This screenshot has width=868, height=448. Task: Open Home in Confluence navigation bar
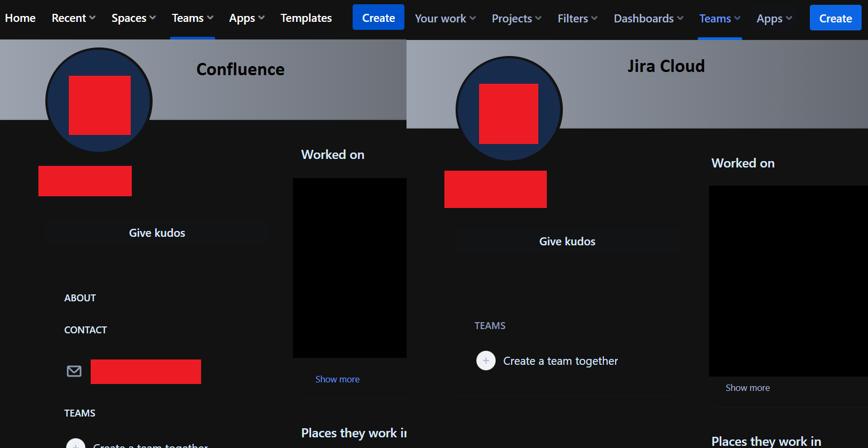(20, 18)
